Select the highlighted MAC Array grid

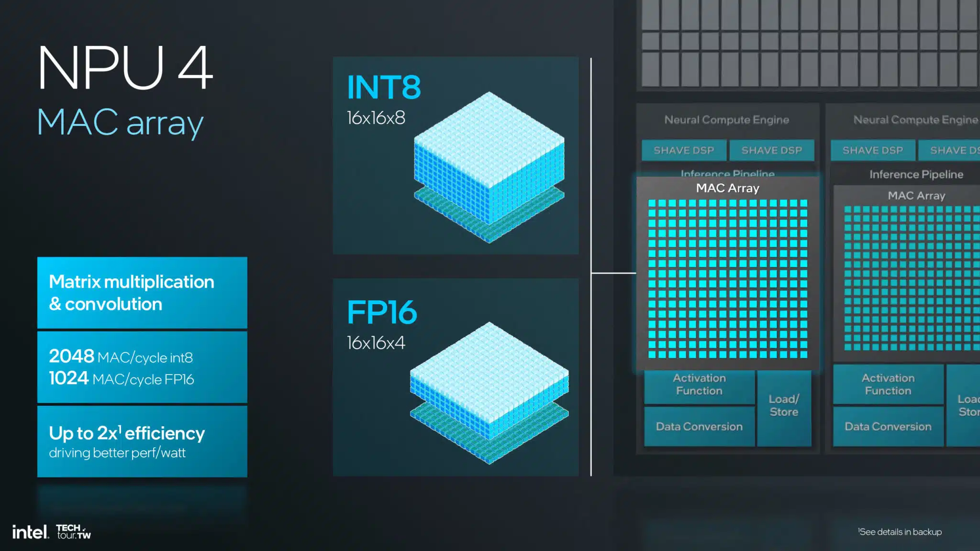727,279
